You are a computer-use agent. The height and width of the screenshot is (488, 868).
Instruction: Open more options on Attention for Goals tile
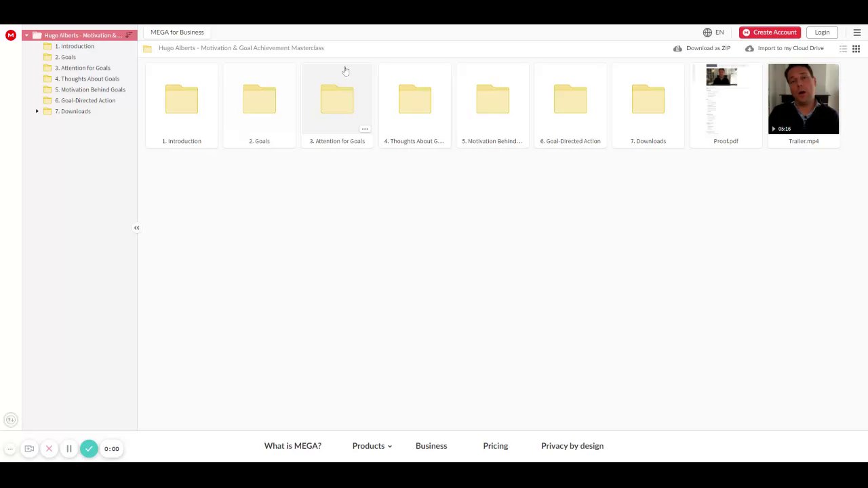[365, 129]
